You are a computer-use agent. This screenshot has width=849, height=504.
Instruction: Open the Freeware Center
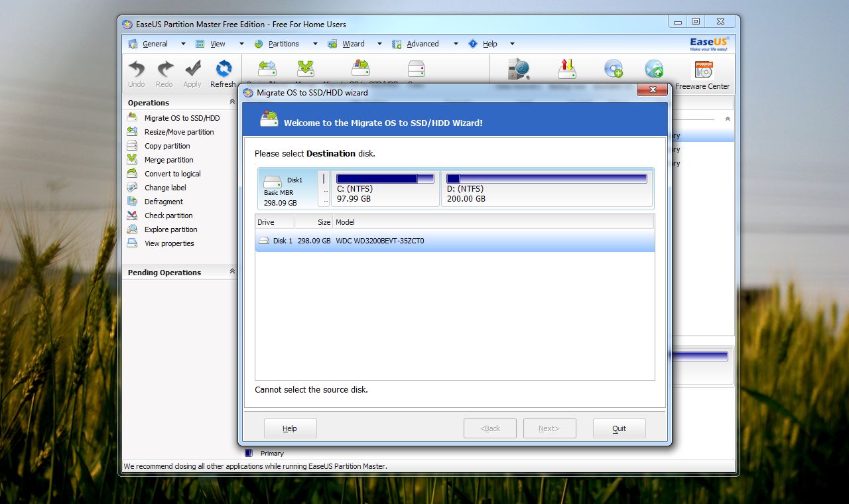tap(703, 74)
